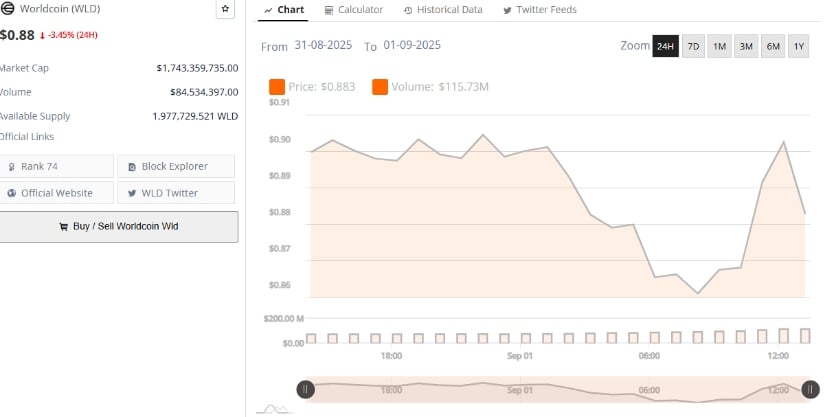825x417 pixels.
Task: Click the Rank medal icon
Action: point(12,167)
